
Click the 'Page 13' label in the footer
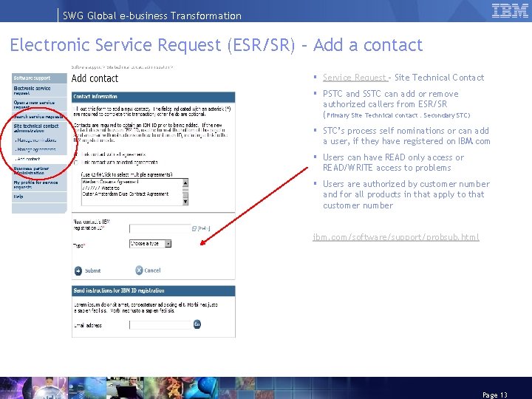pos(494,395)
